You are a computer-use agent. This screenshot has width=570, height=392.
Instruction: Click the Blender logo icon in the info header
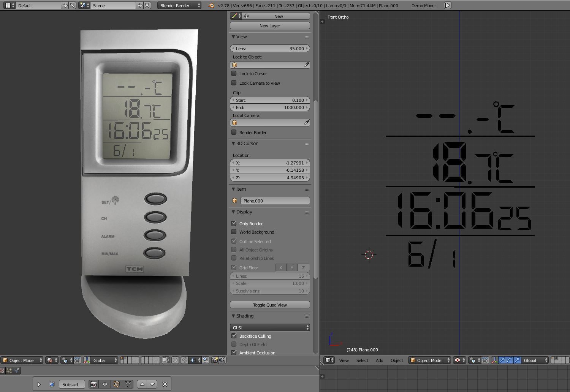coord(211,5)
